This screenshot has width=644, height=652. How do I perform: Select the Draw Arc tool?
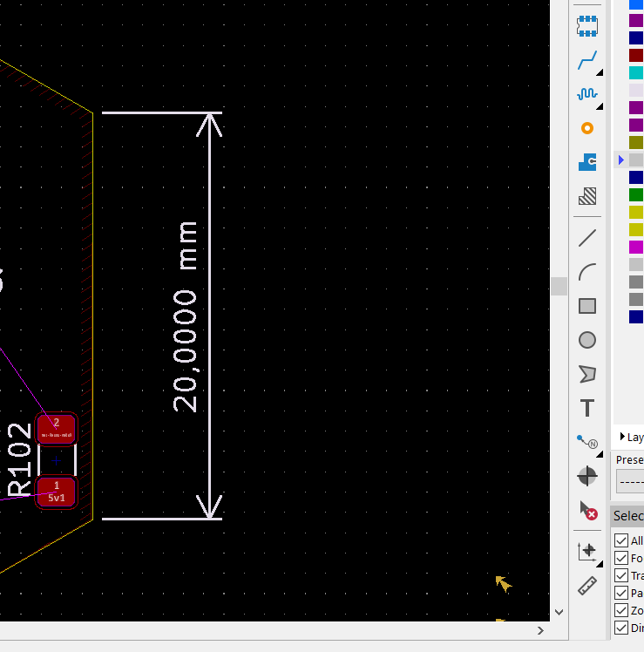(587, 272)
